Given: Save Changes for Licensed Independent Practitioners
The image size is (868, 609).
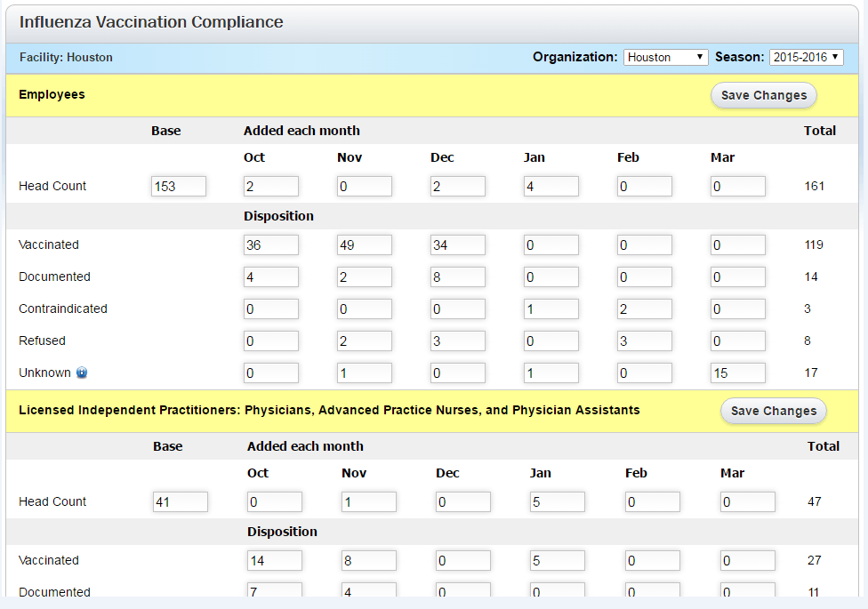Looking at the screenshot, I should (x=773, y=411).
